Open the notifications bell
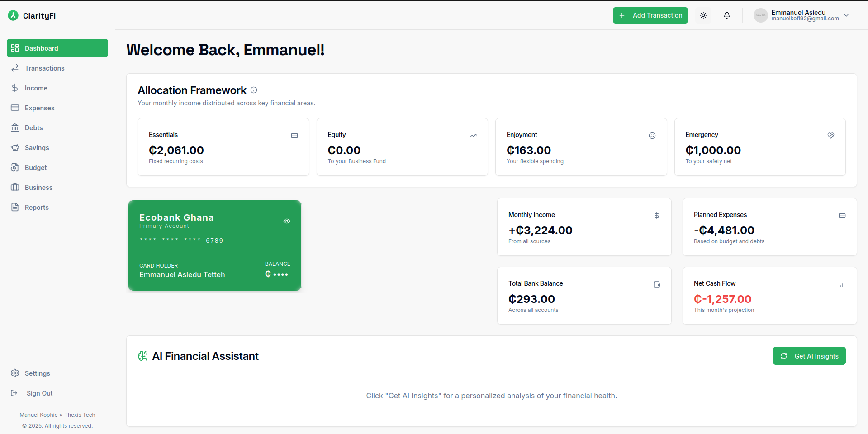The image size is (868, 434). coord(726,15)
